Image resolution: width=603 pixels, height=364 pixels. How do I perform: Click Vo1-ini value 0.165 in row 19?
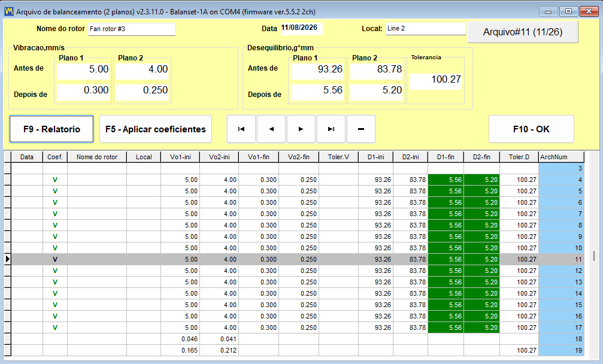[x=180, y=350]
